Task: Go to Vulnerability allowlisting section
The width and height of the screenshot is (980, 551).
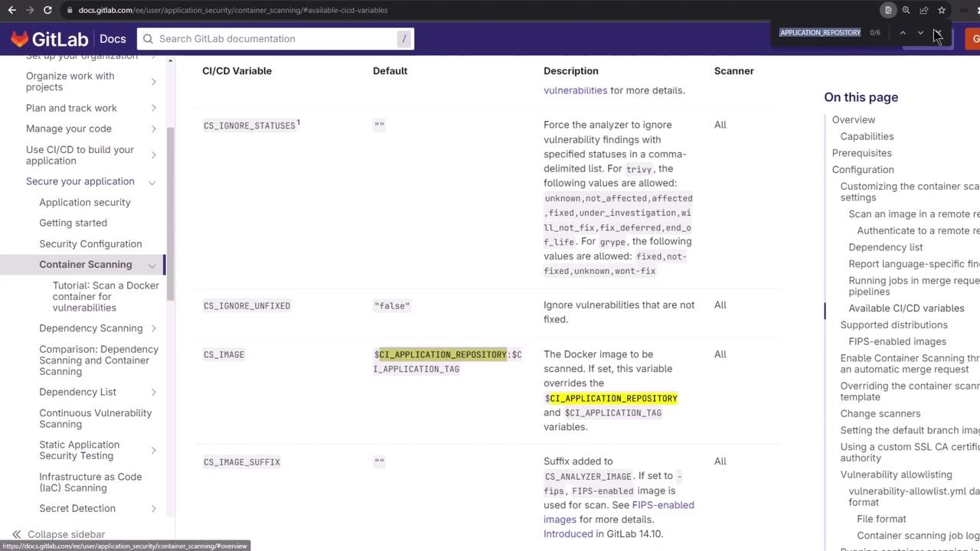Action: point(896,474)
